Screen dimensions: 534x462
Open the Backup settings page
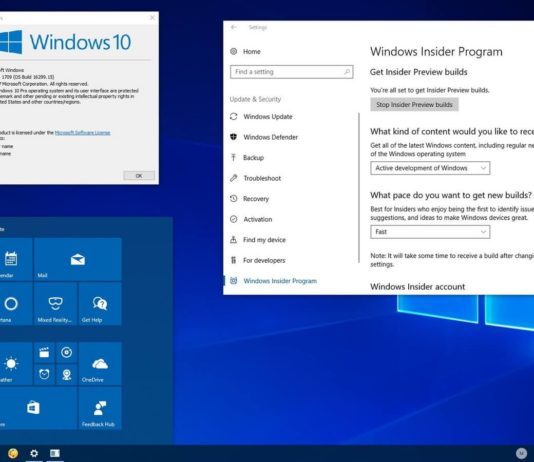point(253,158)
